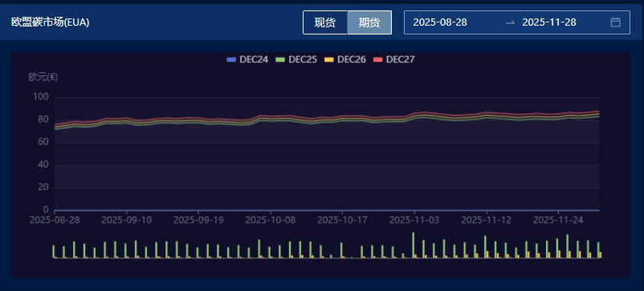
Task: Select the 期货 tab
Action: point(369,22)
